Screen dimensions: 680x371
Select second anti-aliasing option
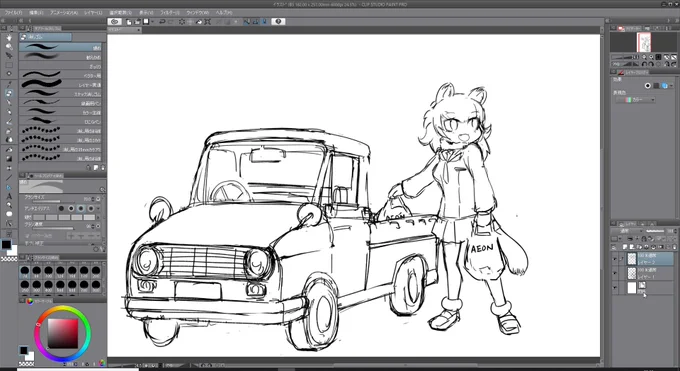coord(71,209)
